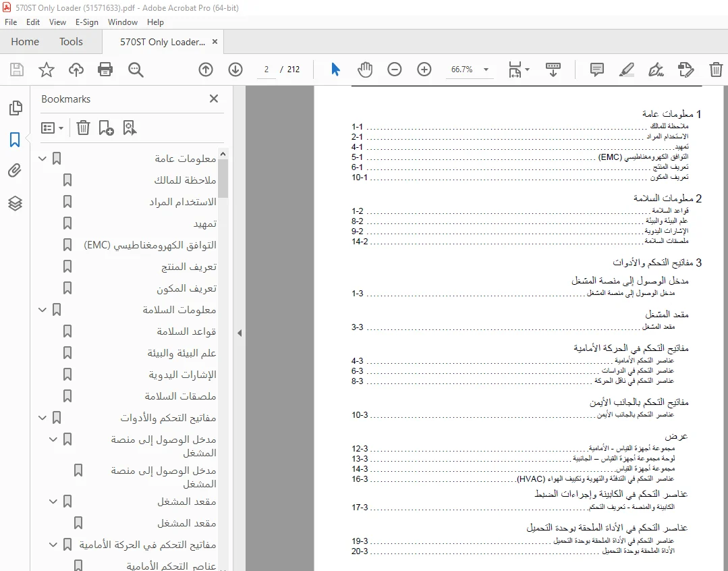The height and width of the screenshot is (571, 728).
Task: Click contents entry with page 14-2
Action: [520, 241]
